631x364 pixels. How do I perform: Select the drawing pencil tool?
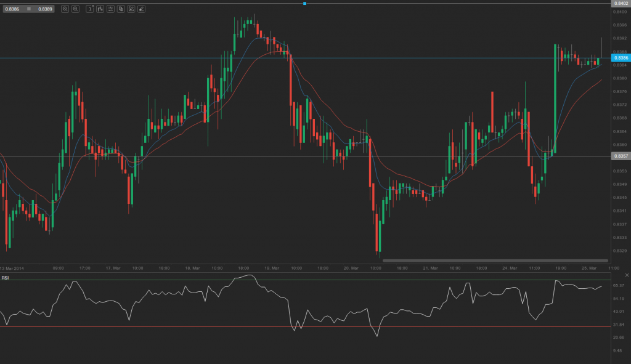(144, 9)
